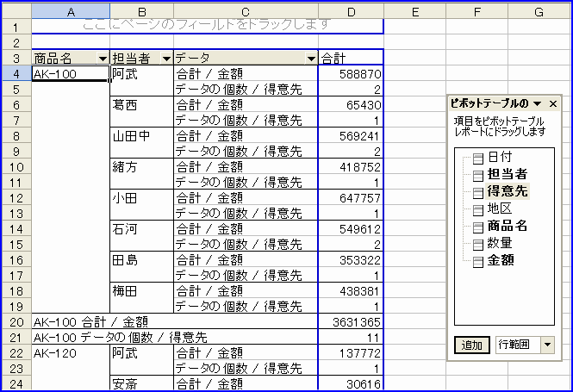Select the 日付 field icon in the list

477,159
